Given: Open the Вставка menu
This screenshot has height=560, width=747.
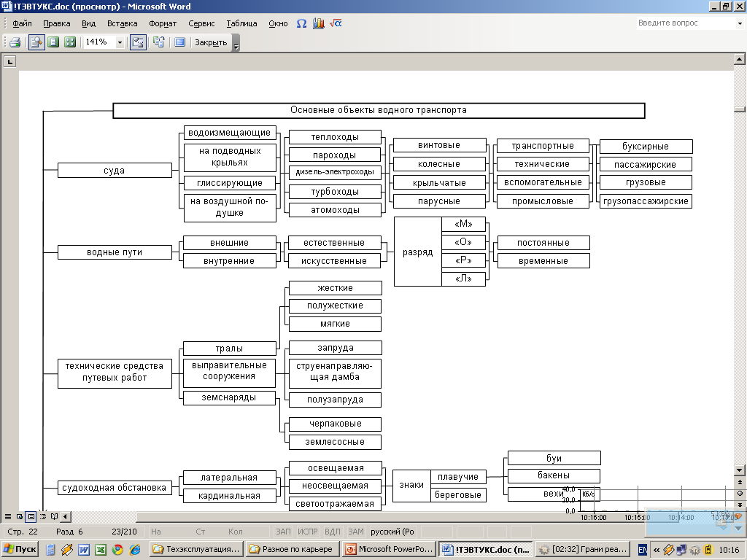Looking at the screenshot, I should pos(123,23).
